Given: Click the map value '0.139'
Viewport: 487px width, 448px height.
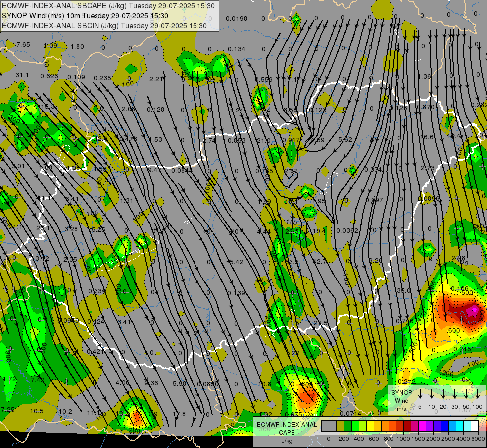Looking at the screenshot, I should (x=236, y=293).
